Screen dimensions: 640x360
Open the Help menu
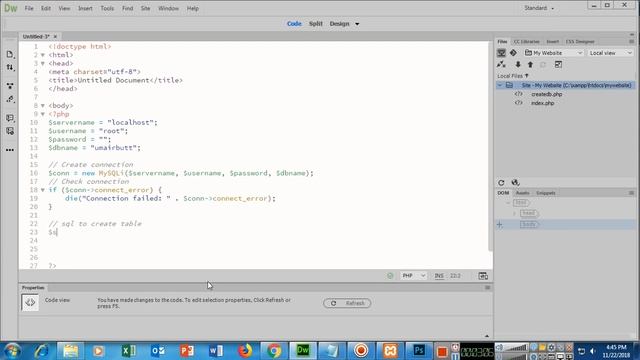(193, 8)
